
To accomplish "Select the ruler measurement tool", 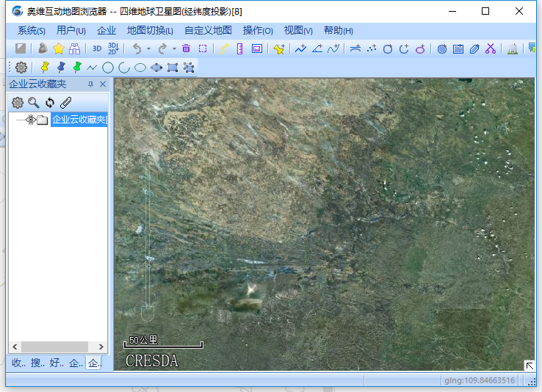I will pos(240,48).
